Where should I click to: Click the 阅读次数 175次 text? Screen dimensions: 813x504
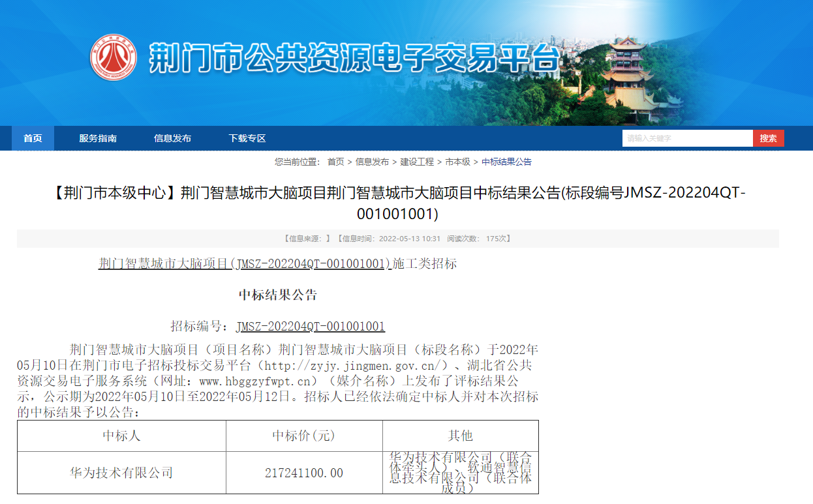point(479,239)
